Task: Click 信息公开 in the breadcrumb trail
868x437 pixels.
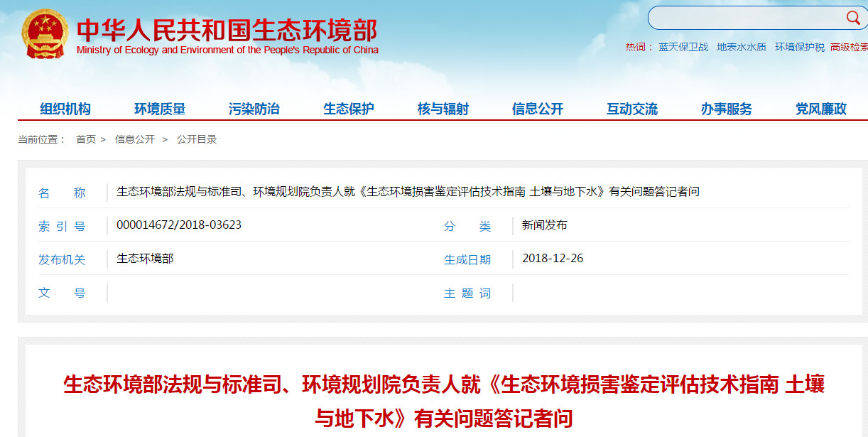Action: point(135,139)
